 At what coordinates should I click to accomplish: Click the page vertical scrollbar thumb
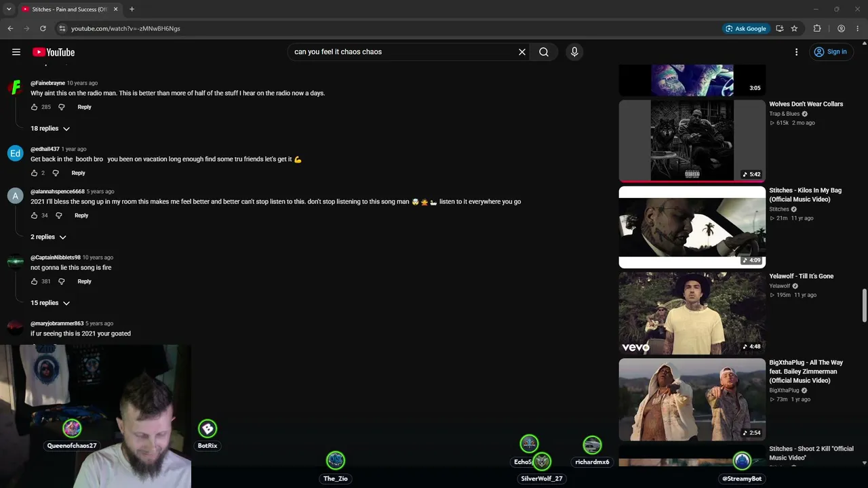[x=864, y=306]
